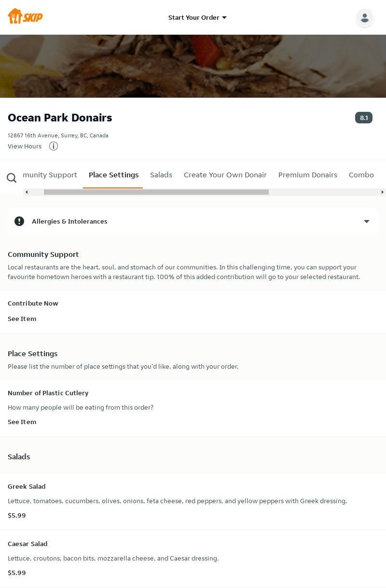Click the horizontal category scrollbar thumb
Image resolution: width=386 pixels, height=588 pixels.
point(156,192)
